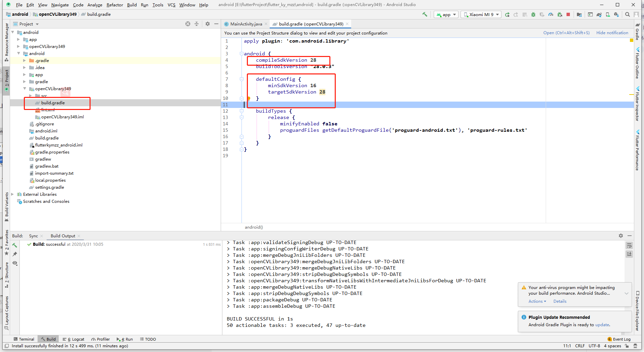This screenshot has height=352, width=644.
Task: Collapse the android project root node
Action: (x=12, y=32)
